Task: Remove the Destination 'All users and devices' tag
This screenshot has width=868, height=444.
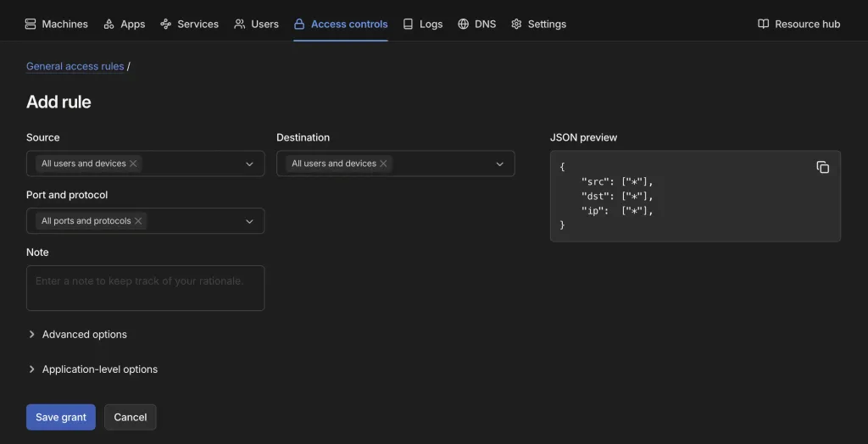Action: point(383,164)
